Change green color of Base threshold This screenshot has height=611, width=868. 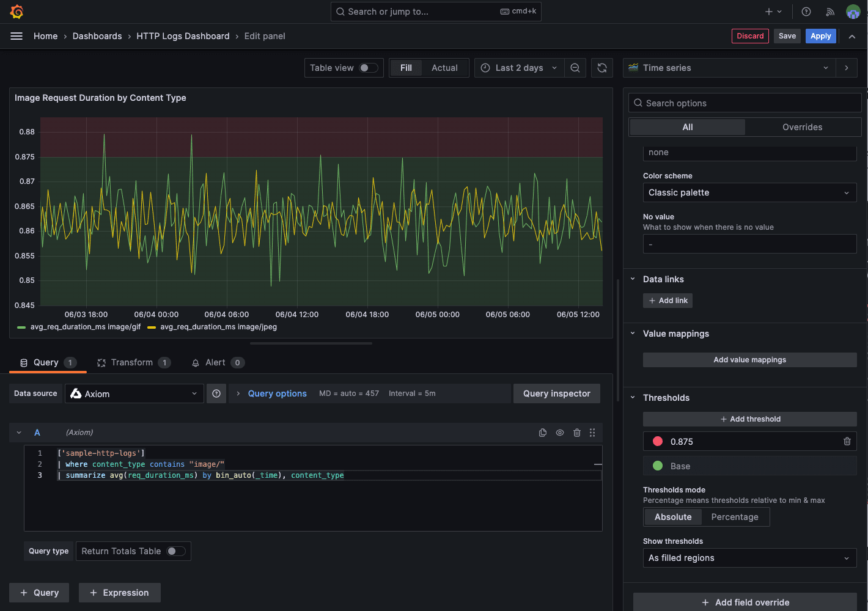pos(658,466)
